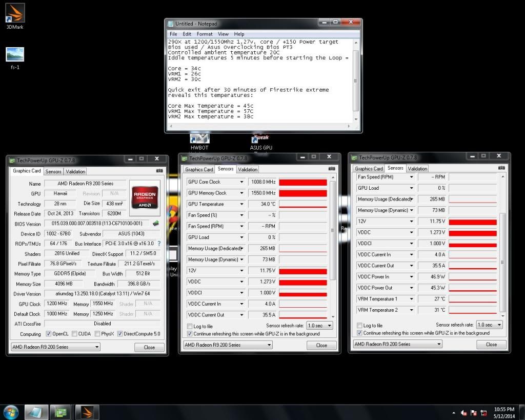
Task: Click the volume speaker icon in system tray
Action: pyautogui.click(x=464, y=412)
